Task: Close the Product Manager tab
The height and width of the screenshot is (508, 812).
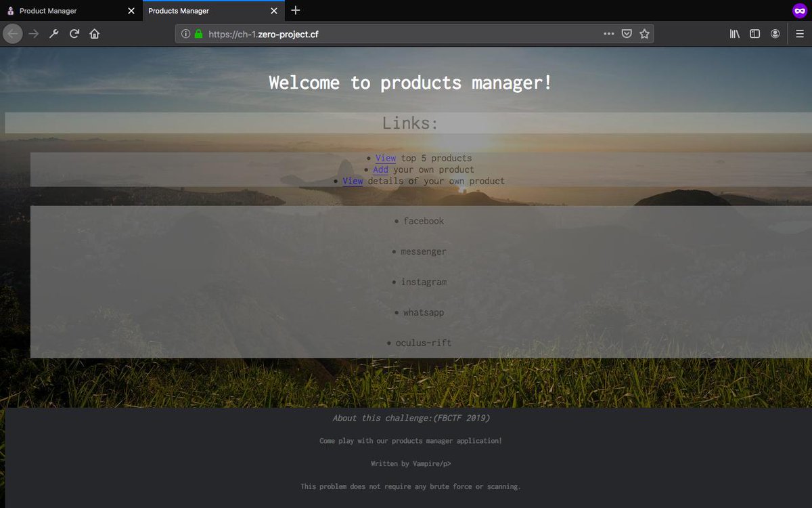Action: [132, 11]
